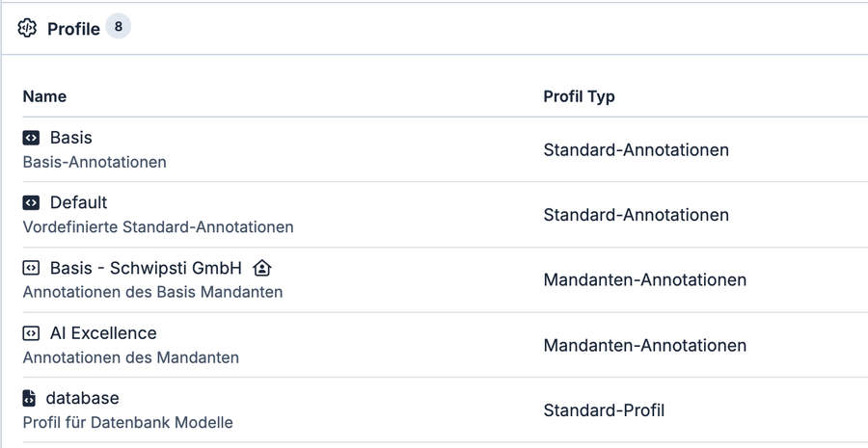Viewport: 868px width, 448px height.
Task: Click the profile count badge showing 8
Action: pos(118,28)
